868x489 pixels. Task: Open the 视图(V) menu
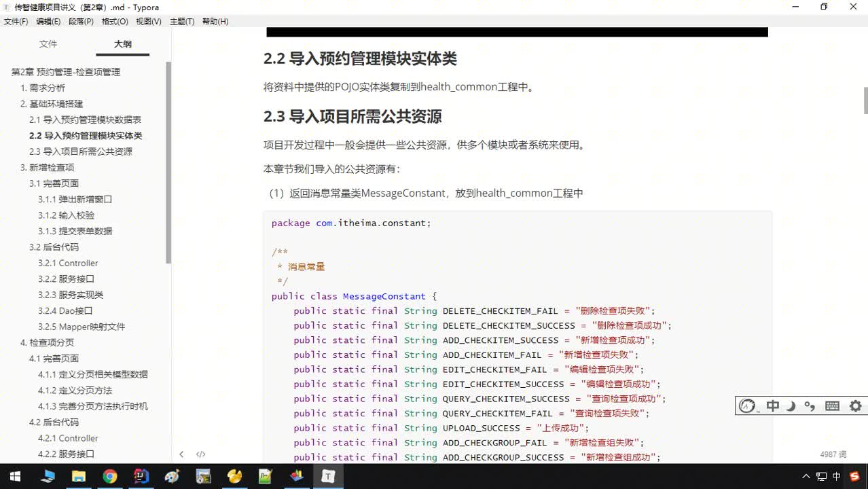[x=149, y=22]
